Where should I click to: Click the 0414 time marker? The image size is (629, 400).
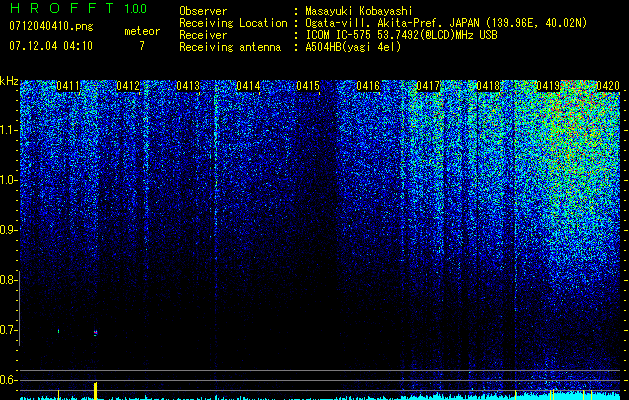pyautogui.click(x=248, y=86)
